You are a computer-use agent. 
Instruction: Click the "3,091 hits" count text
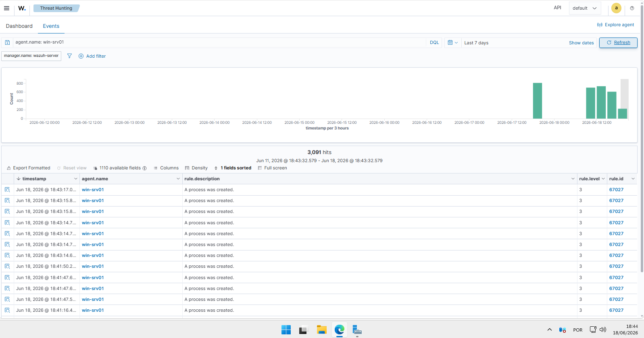pyautogui.click(x=319, y=152)
